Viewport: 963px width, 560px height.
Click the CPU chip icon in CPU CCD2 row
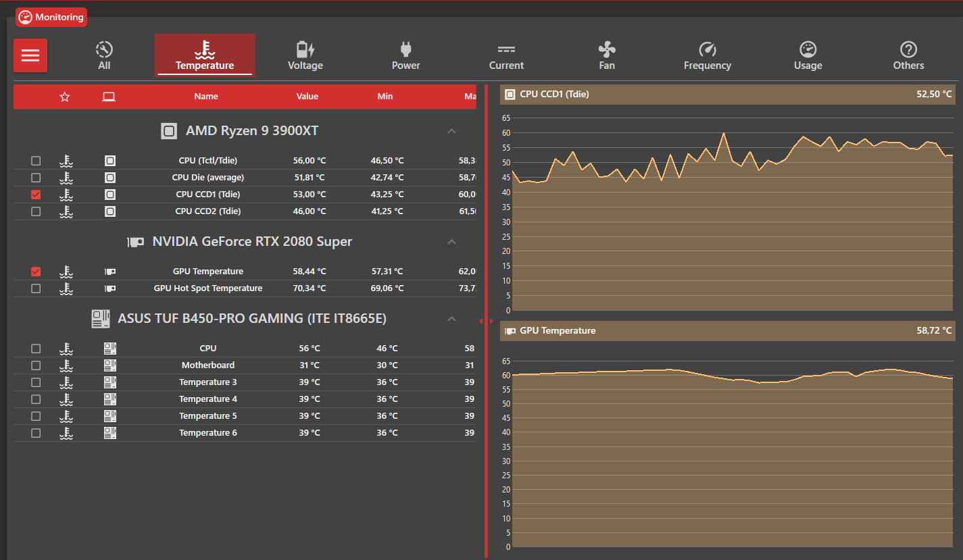click(110, 211)
